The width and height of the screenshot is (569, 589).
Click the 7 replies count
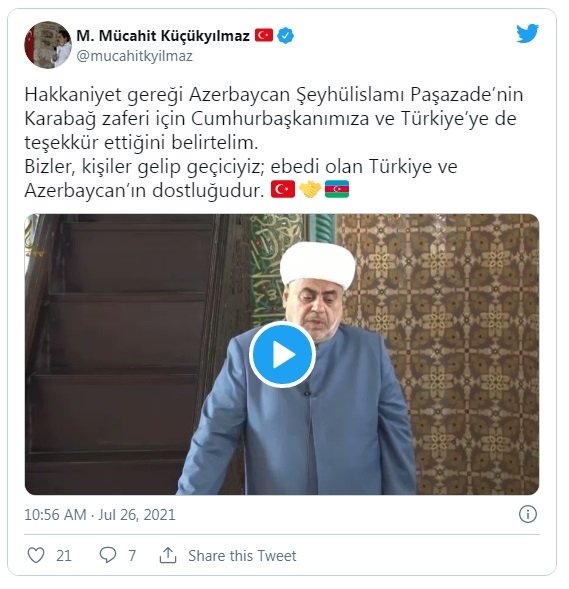(132, 556)
